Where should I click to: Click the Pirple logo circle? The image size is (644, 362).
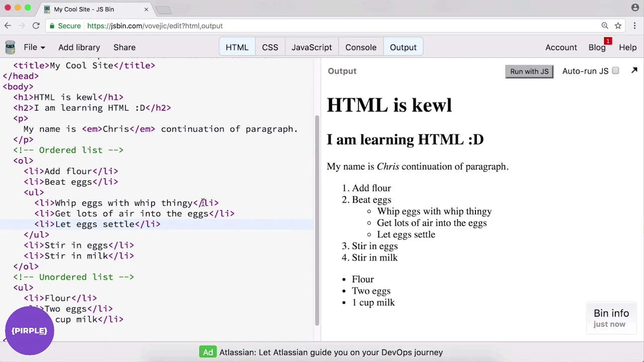pyautogui.click(x=29, y=331)
